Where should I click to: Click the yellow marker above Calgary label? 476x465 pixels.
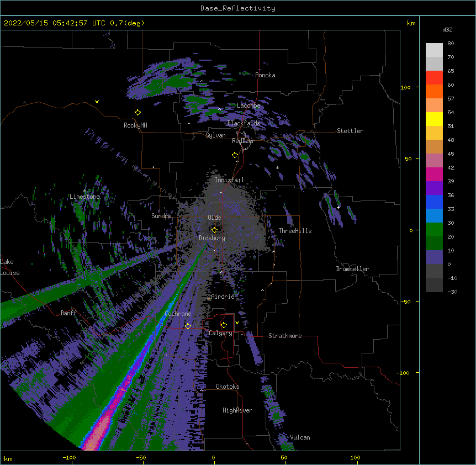(224, 325)
